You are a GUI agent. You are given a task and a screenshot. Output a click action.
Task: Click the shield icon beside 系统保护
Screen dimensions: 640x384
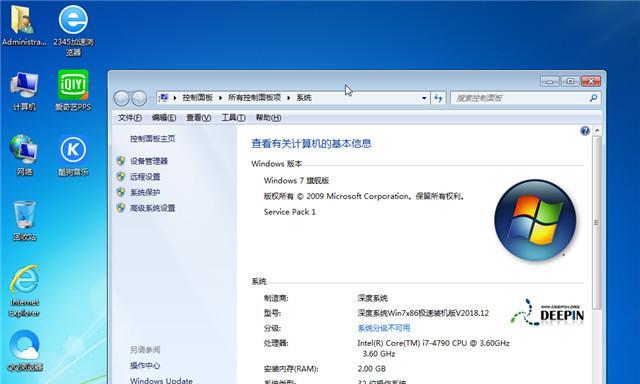[x=121, y=192]
